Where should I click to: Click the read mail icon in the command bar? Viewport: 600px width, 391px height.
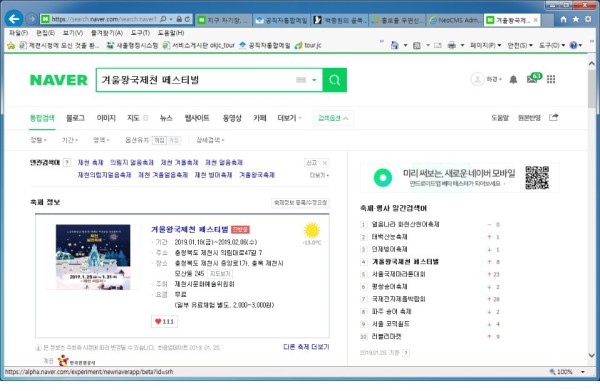click(438, 45)
